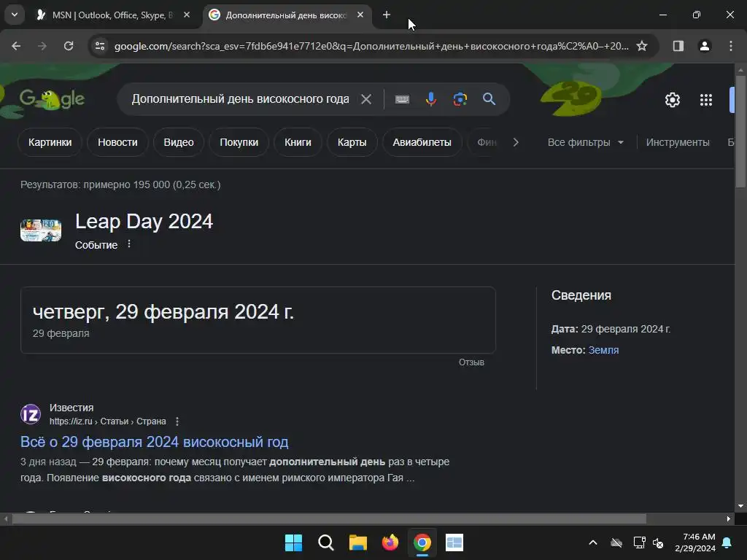This screenshot has width=747, height=560.
Task: Bookmark this page with the star icon
Action: tap(642, 46)
